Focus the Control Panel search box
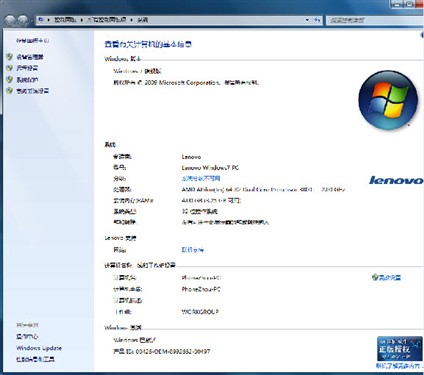This screenshot has height=375, width=424. [374, 20]
